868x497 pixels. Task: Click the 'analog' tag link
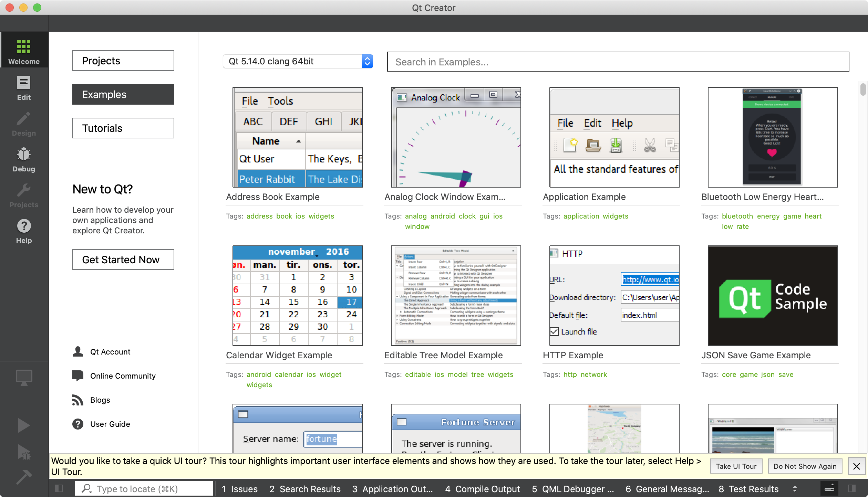tap(416, 216)
